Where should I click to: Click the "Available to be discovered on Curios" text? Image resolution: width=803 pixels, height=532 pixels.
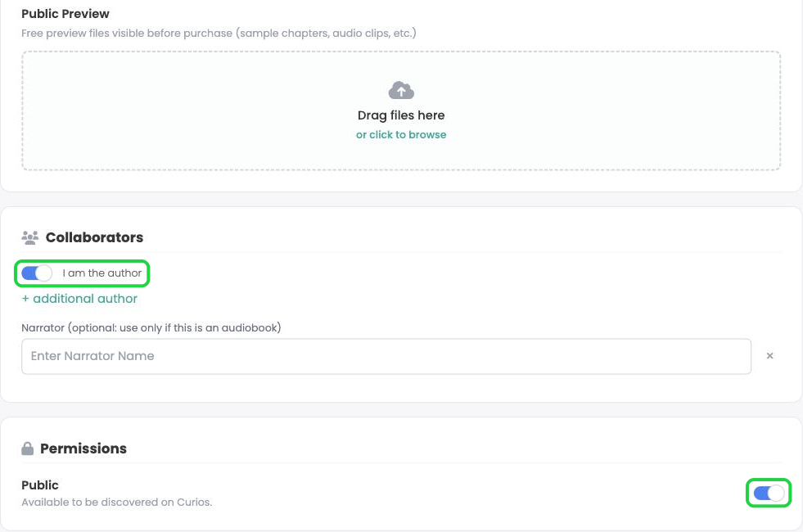[117, 503]
